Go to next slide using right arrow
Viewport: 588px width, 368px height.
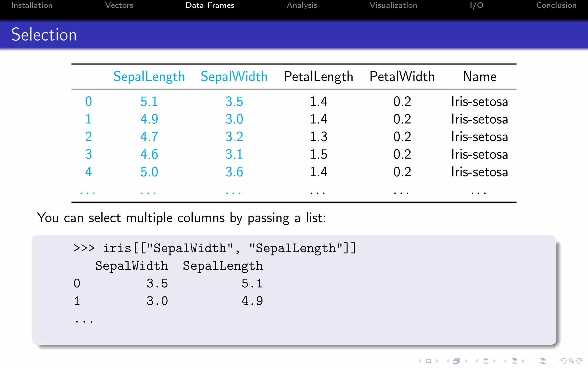[437, 361]
